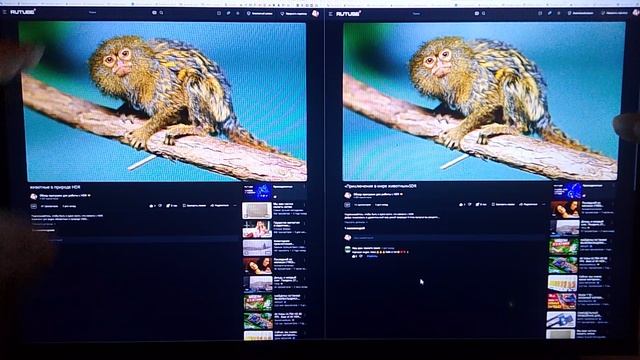Viewport: 640px width, 360px height.
Task: Open the three-dot more menu under the right video
Action: tap(544, 204)
